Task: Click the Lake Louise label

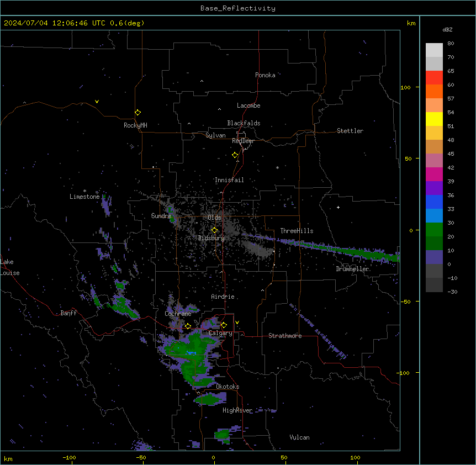Action: [9, 267]
